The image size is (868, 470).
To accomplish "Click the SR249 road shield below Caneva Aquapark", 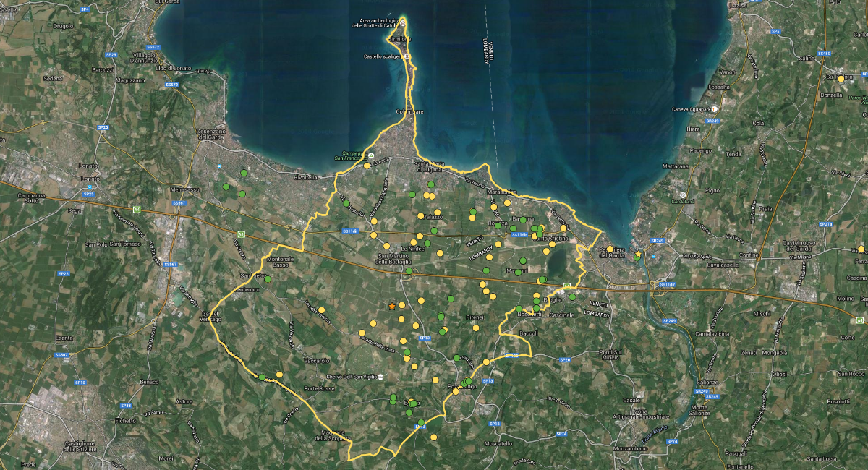I will click(x=712, y=121).
